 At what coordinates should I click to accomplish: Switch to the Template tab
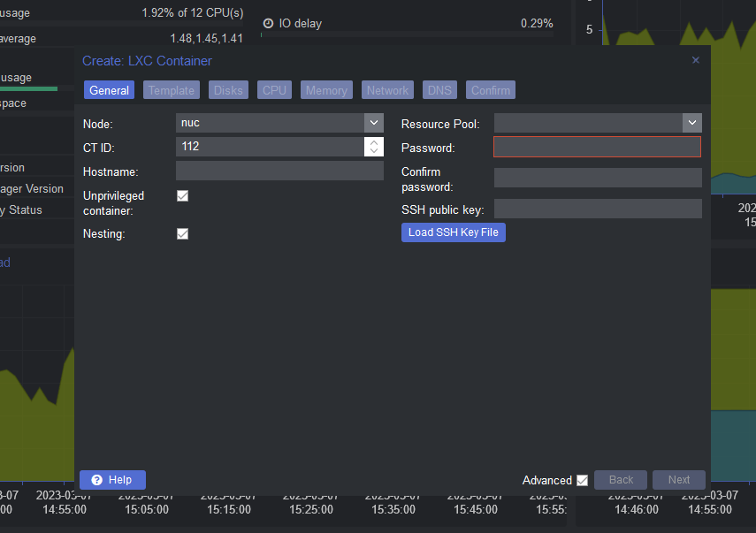coord(172,90)
